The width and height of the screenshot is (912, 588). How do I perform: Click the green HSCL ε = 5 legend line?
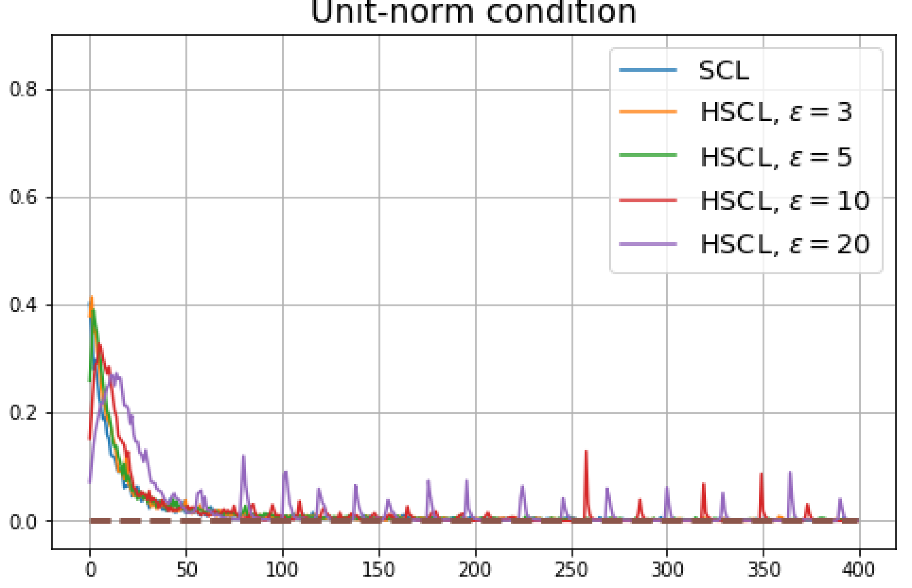tap(648, 155)
